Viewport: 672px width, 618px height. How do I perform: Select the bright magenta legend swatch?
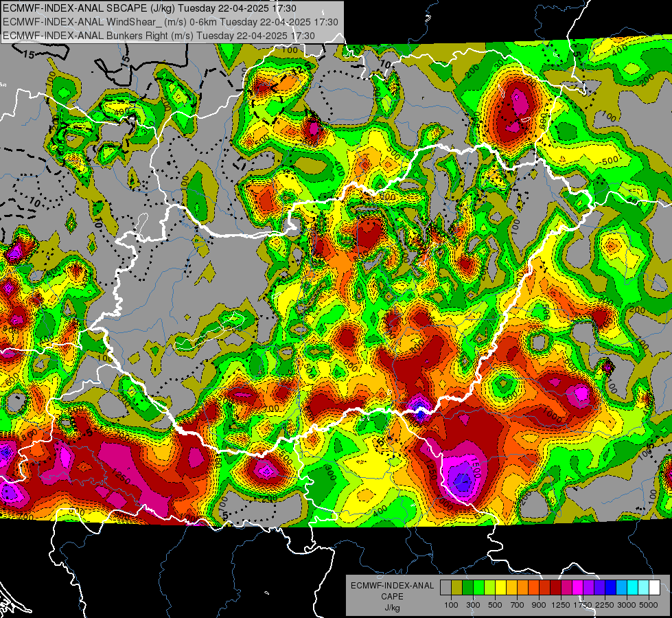tap(578, 588)
